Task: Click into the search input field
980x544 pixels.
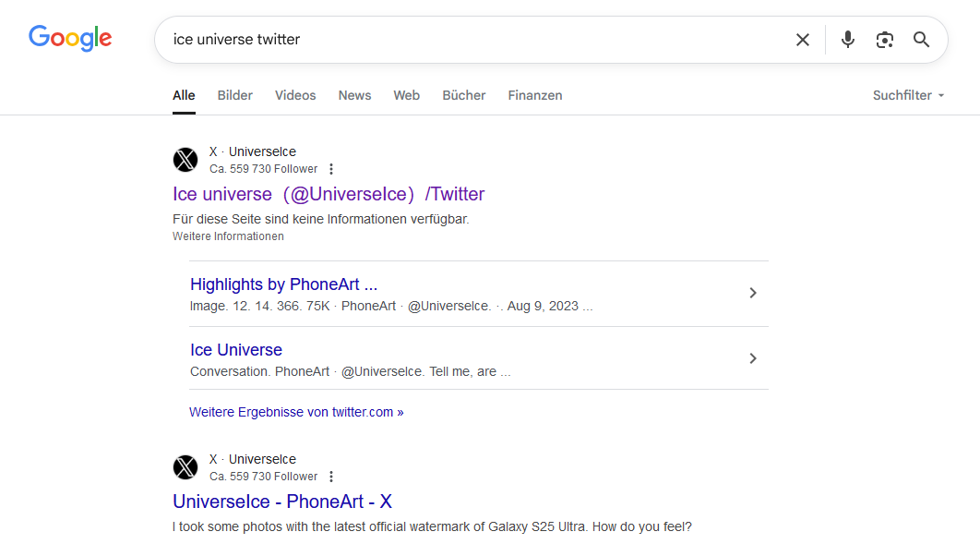Action: point(461,40)
